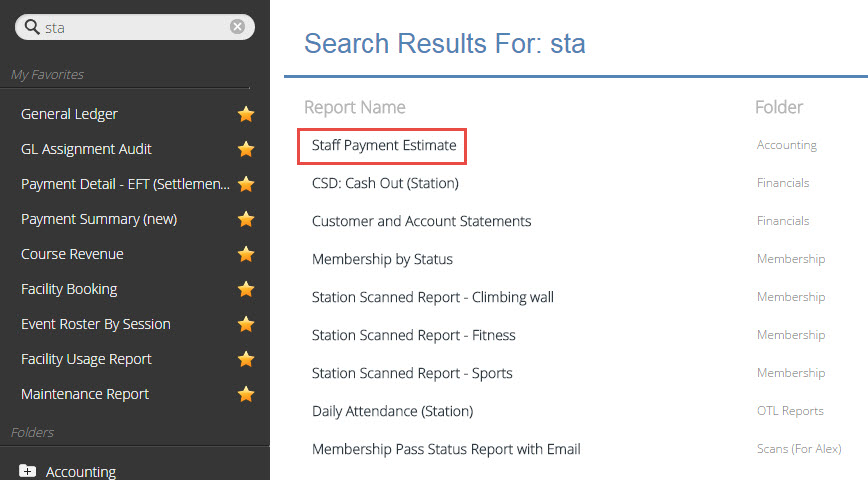The image size is (868, 480).
Task: Click Membership folder in Climbing wall row
Action: pos(791,297)
